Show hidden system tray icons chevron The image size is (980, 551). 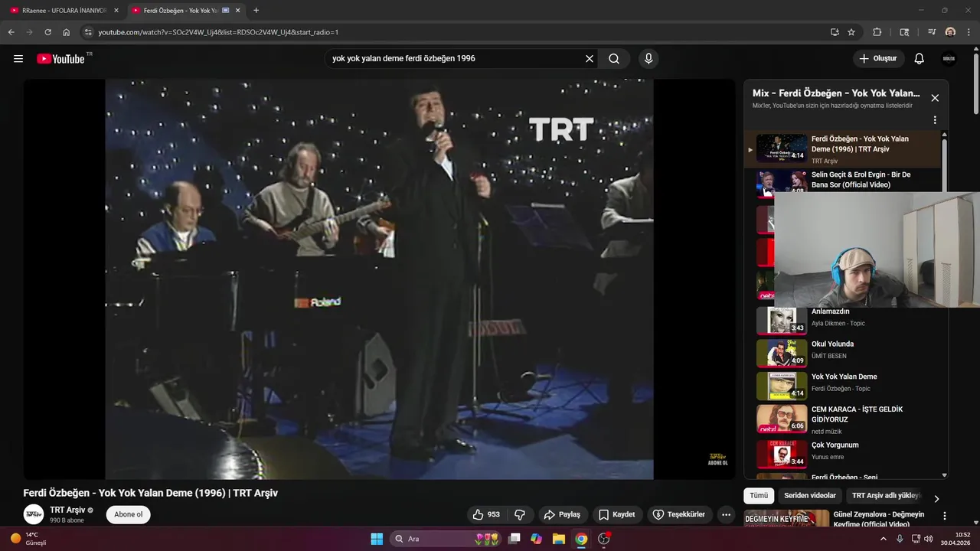[883, 539]
